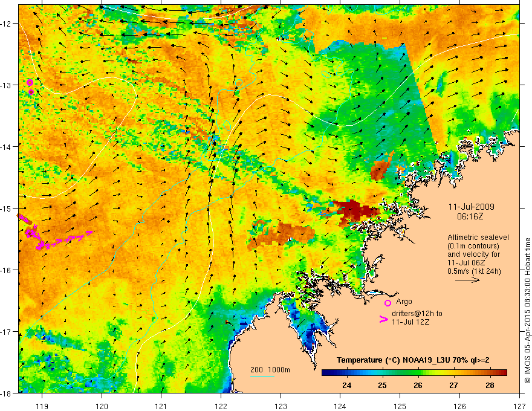
Task: Click the magenta drifter arrowhead legend symbol
Action: (x=384, y=319)
